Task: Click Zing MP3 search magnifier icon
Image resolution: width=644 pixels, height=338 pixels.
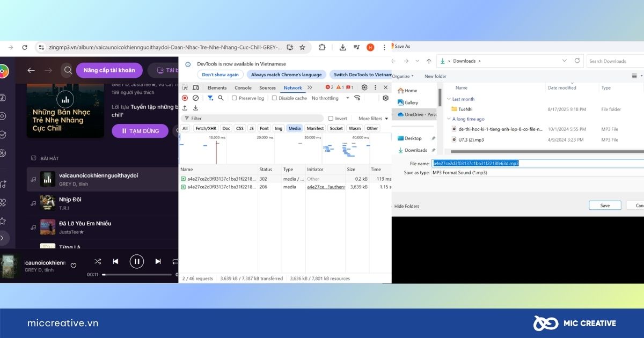Action: pos(67,70)
